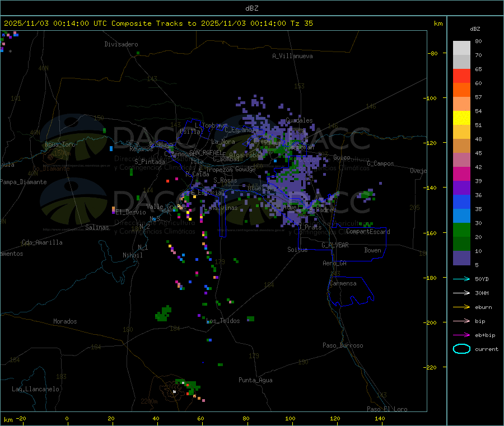Viewport: 504px width, 426px height.
Task: Click the Lag.Llancanelo place label
Action: coord(35,389)
